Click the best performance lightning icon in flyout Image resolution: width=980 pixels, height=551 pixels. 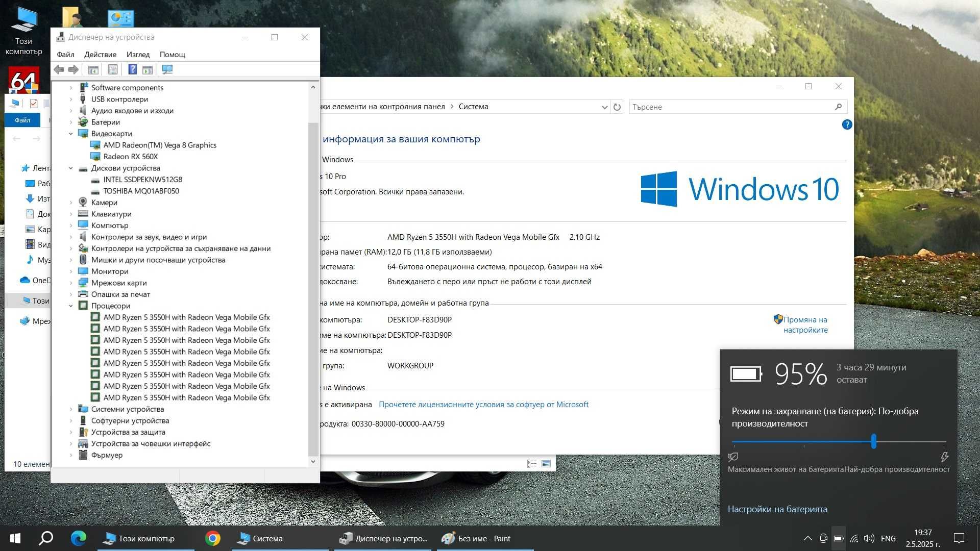[944, 457]
